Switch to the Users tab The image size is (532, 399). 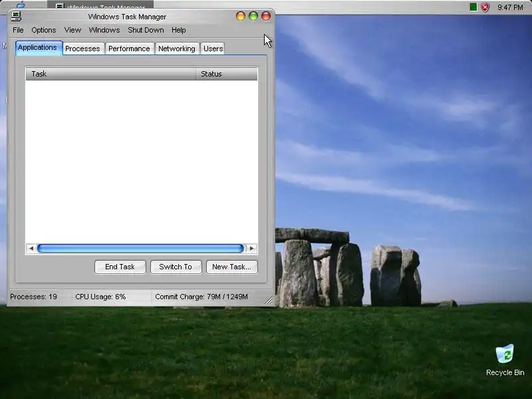click(213, 49)
